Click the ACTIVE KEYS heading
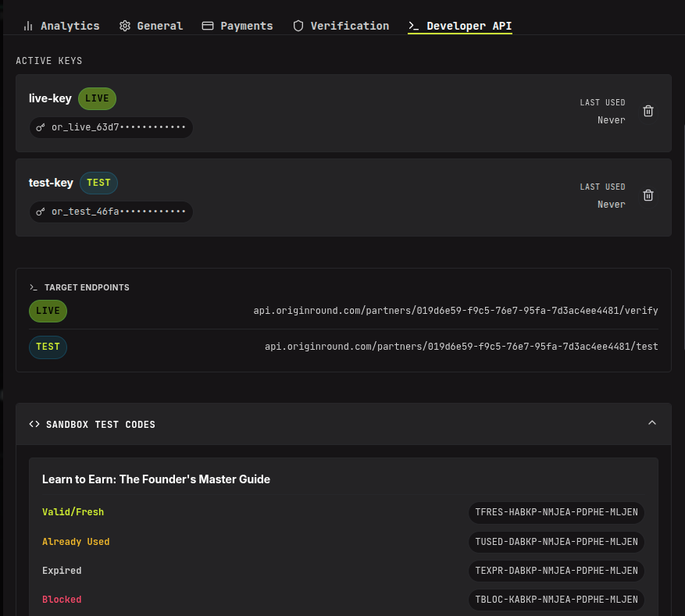 [x=49, y=61]
